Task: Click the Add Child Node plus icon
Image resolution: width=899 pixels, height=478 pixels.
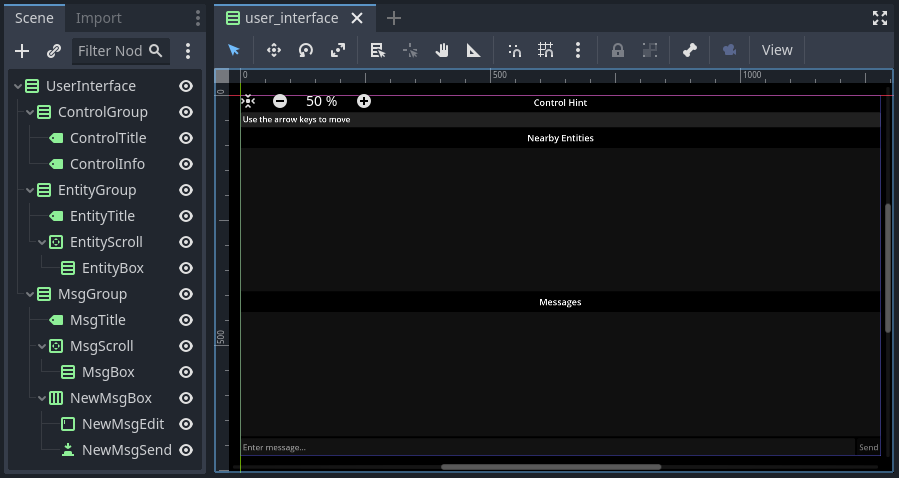Action: (23, 51)
